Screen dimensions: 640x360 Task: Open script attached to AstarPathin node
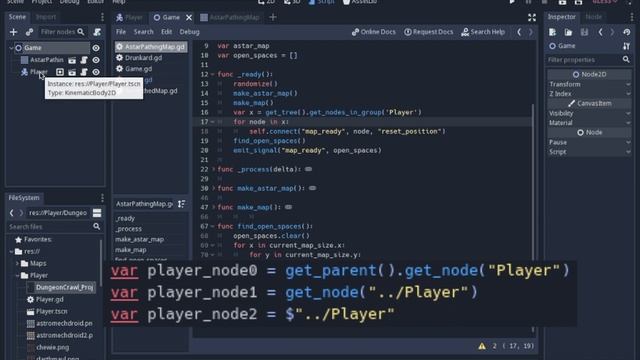[84, 60]
